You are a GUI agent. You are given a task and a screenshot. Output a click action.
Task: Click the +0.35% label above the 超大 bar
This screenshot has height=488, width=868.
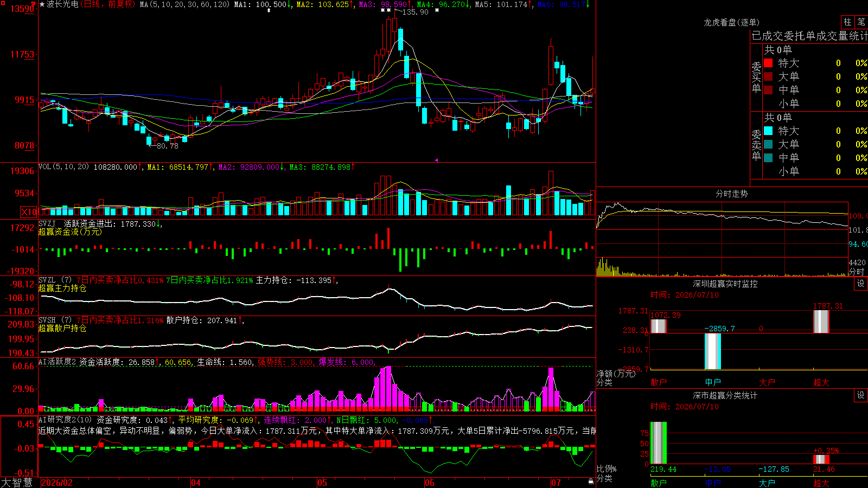click(826, 451)
